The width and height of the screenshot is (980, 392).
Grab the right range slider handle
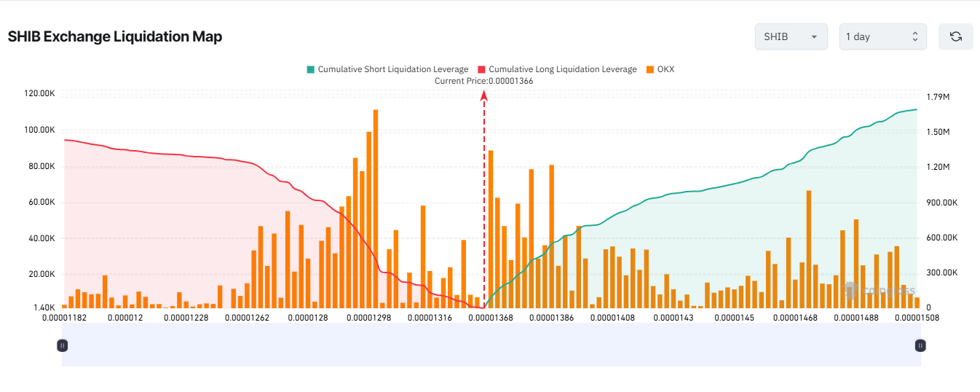[920, 345]
